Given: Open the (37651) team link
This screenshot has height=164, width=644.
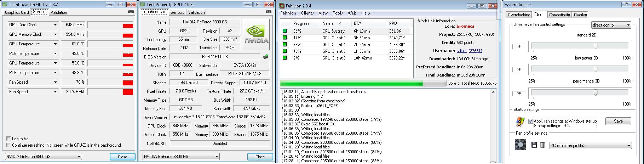Looking at the screenshot, I should click(x=475, y=51).
